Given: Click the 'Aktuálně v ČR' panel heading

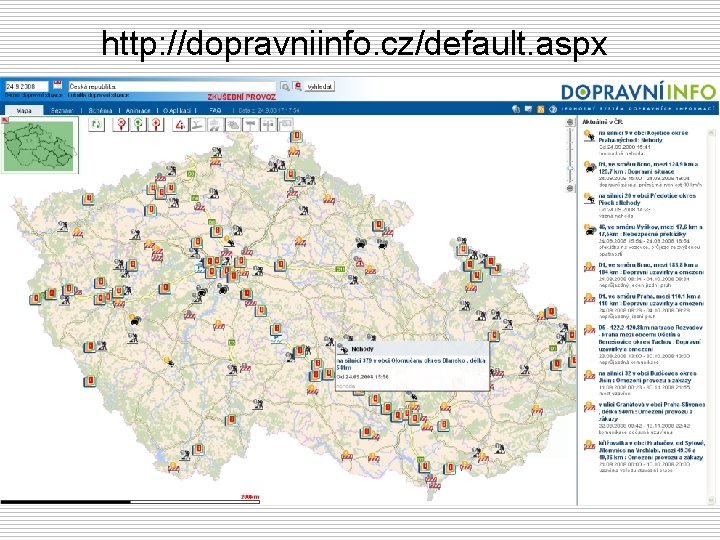Looking at the screenshot, I should (x=603, y=122).
